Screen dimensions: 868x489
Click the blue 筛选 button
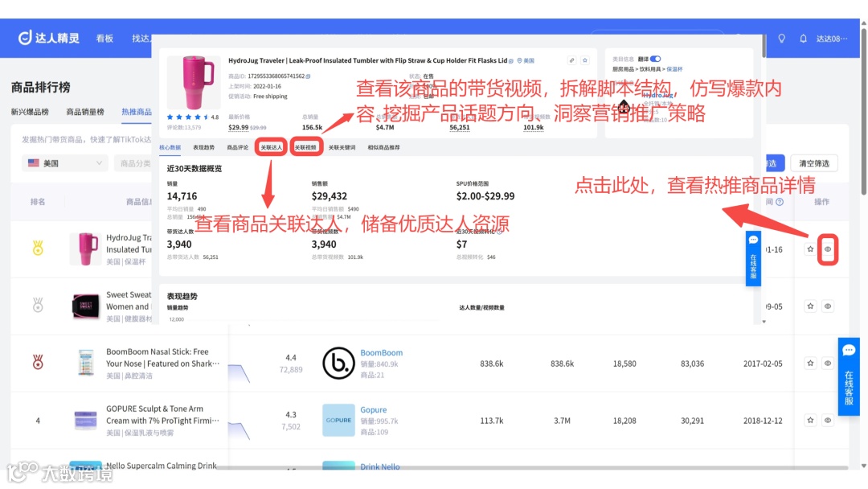click(x=774, y=163)
